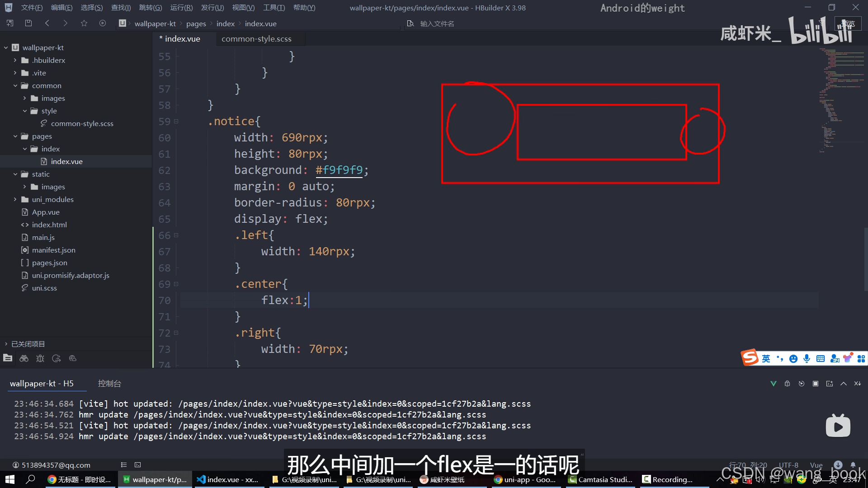Click wallpaper-kt in the breadcrumb path
Image resolution: width=868 pixels, height=488 pixels.
tap(155, 23)
